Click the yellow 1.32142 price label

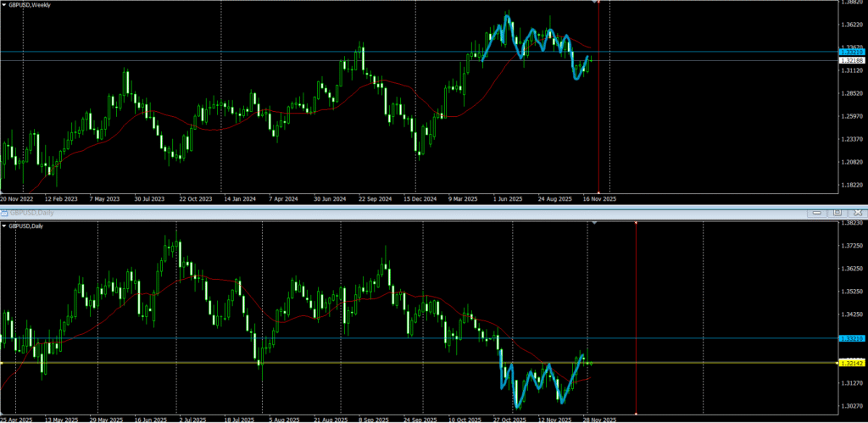pyautogui.click(x=850, y=363)
